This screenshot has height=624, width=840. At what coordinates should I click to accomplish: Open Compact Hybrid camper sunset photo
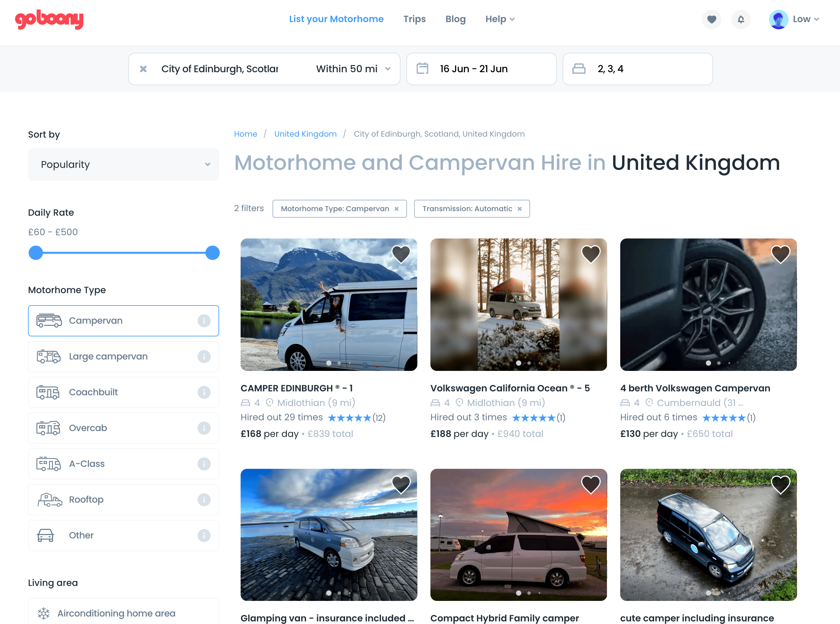(518, 535)
